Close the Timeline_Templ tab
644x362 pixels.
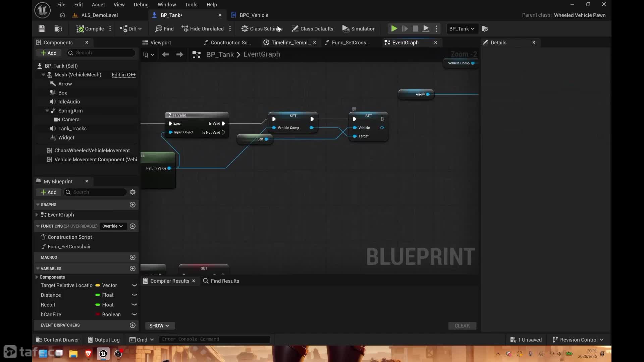(x=315, y=43)
